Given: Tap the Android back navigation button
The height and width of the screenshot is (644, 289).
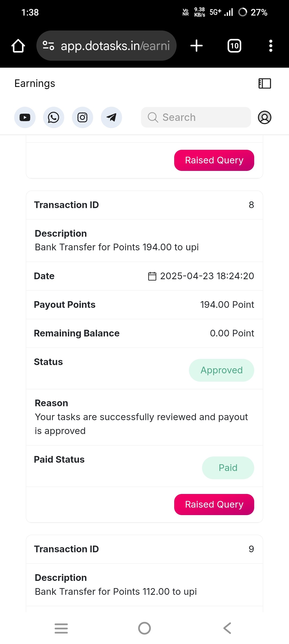Looking at the screenshot, I should (x=227, y=628).
